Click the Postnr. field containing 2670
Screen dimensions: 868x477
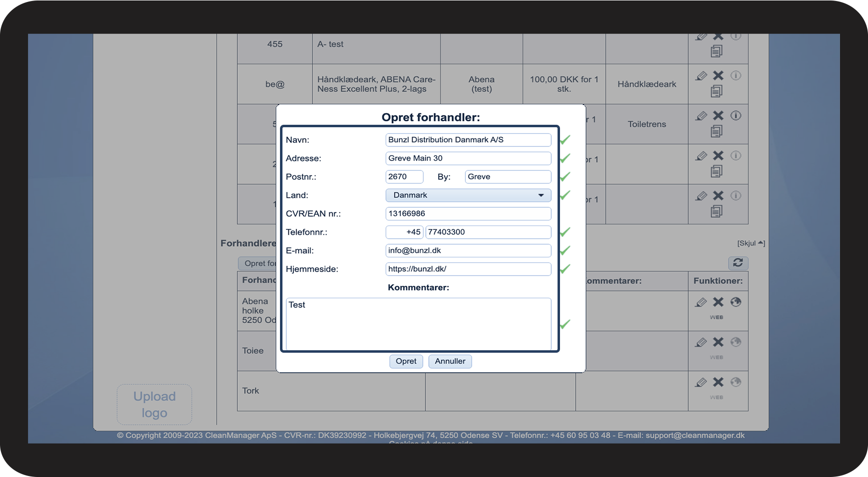click(x=404, y=177)
